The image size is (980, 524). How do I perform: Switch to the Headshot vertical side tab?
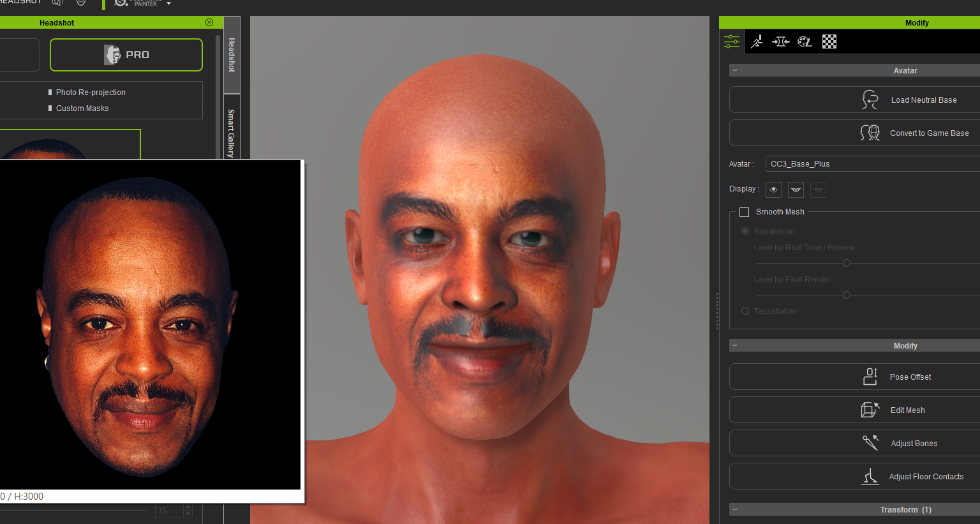(x=232, y=55)
